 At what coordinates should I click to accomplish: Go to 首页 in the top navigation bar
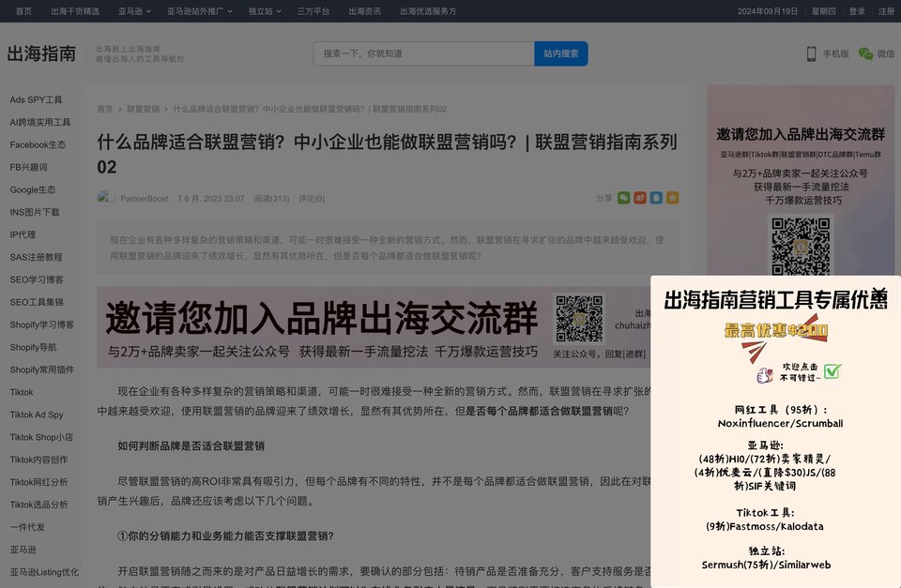point(23,11)
